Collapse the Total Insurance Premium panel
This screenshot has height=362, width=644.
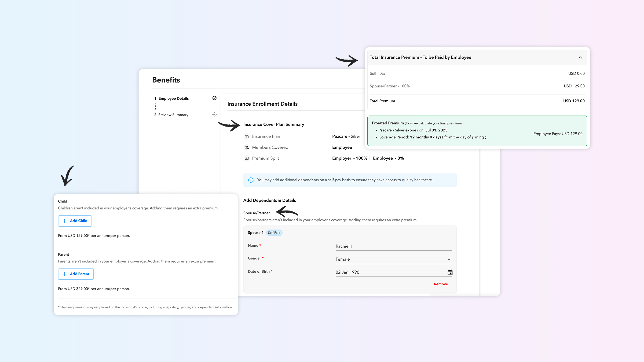[x=580, y=57]
